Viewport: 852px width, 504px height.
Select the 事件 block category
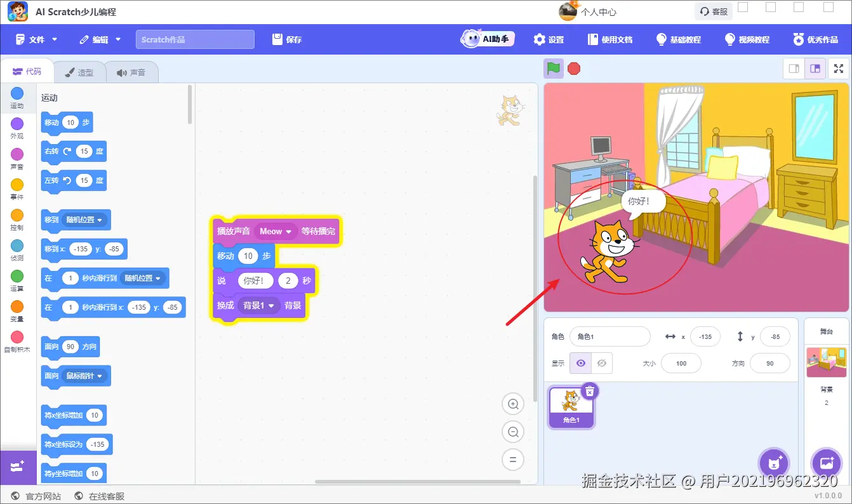pos(17,190)
